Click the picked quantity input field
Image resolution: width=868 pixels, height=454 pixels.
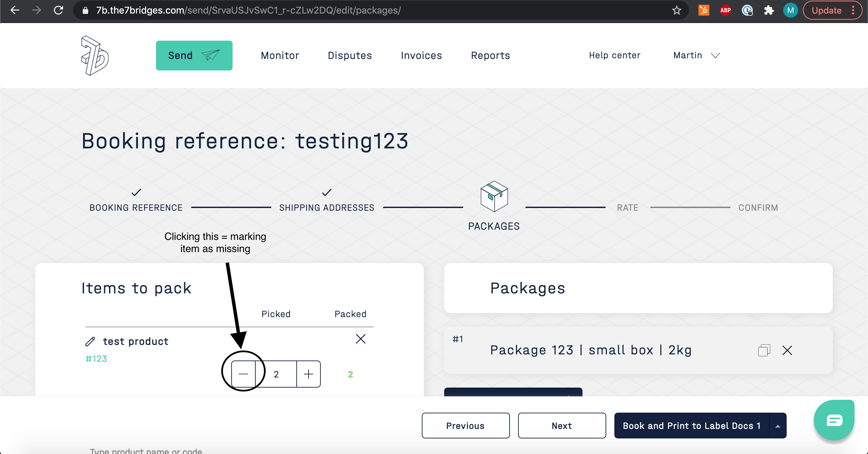276,374
